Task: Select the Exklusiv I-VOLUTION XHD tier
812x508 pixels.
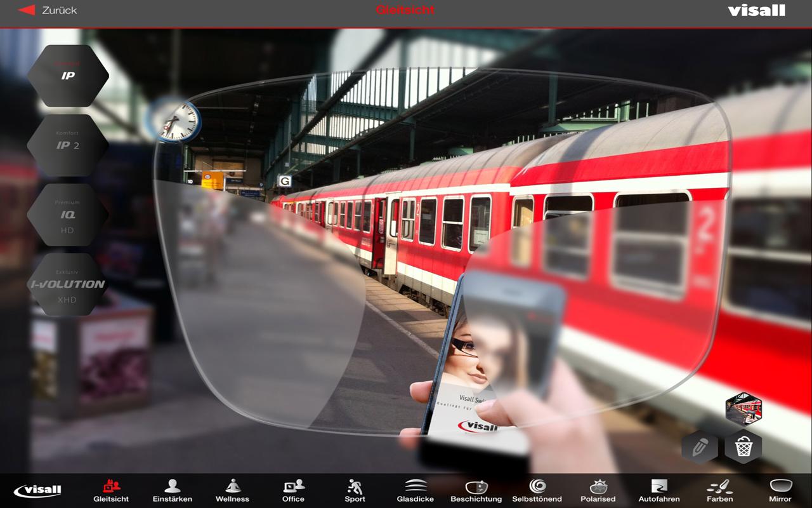Action: 67,285
